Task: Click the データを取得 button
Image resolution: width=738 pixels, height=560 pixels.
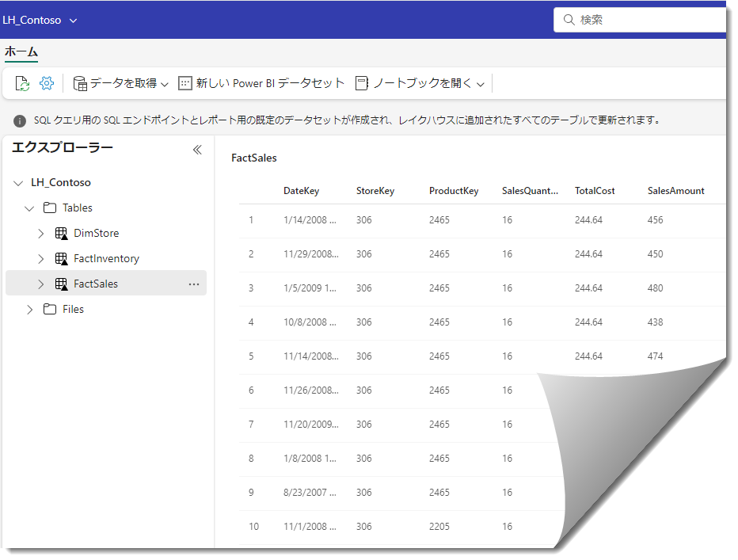Action: click(120, 83)
